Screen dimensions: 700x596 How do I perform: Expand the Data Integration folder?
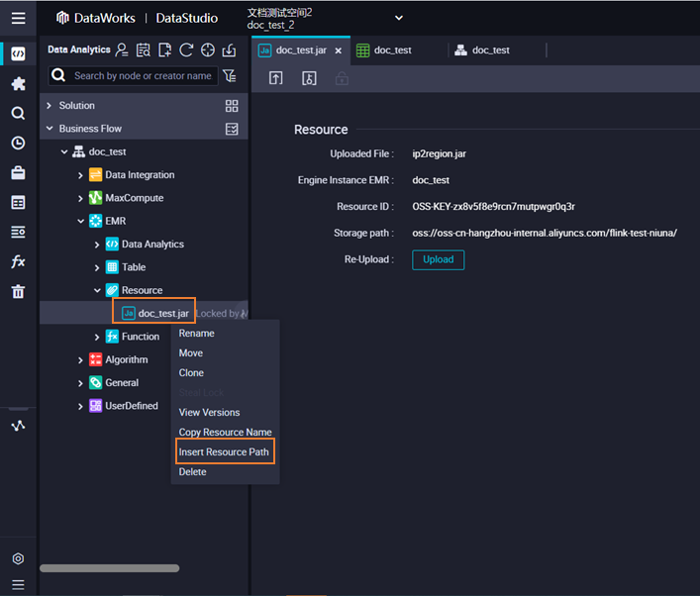(80, 175)
